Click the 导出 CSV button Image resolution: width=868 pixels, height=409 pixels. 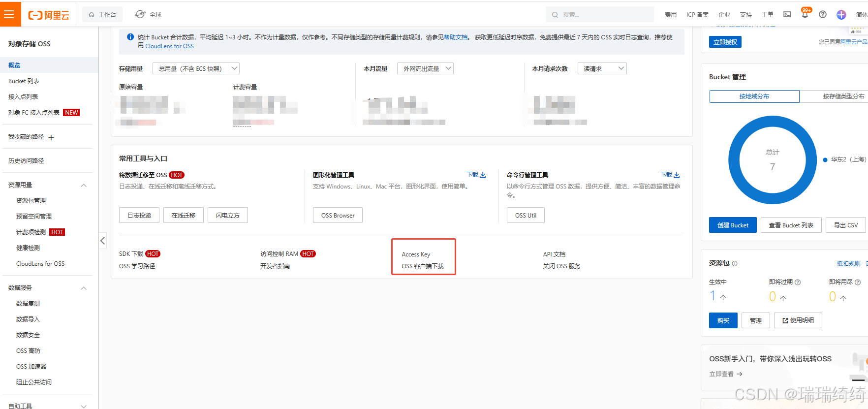click(x=846, y=225)
